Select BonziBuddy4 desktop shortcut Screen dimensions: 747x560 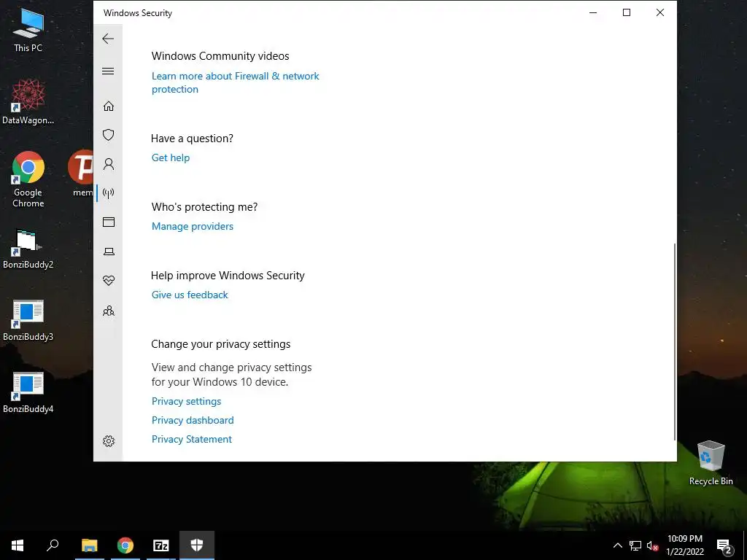[x=28, y=393]
